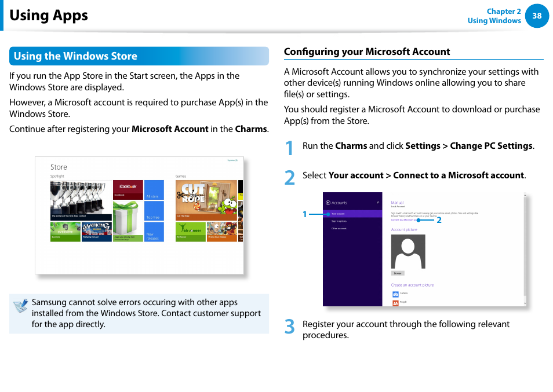553x392 pixels.
Task: Click the Manual account name text
Action: coord(397,203)
